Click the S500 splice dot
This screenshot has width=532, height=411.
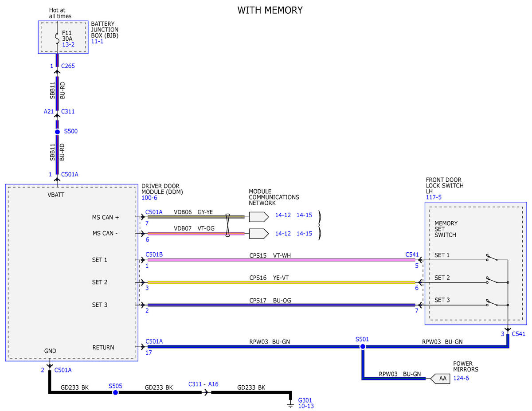pos(57,132)
